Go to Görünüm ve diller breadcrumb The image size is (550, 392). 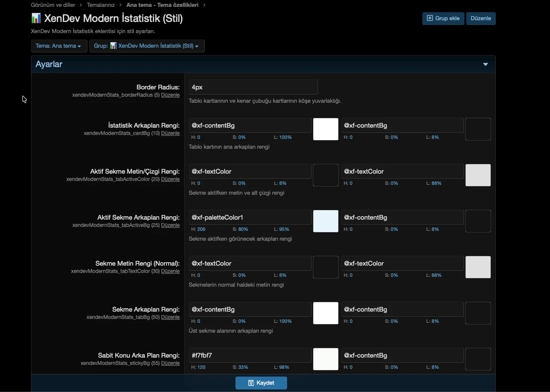coord(53,5)
